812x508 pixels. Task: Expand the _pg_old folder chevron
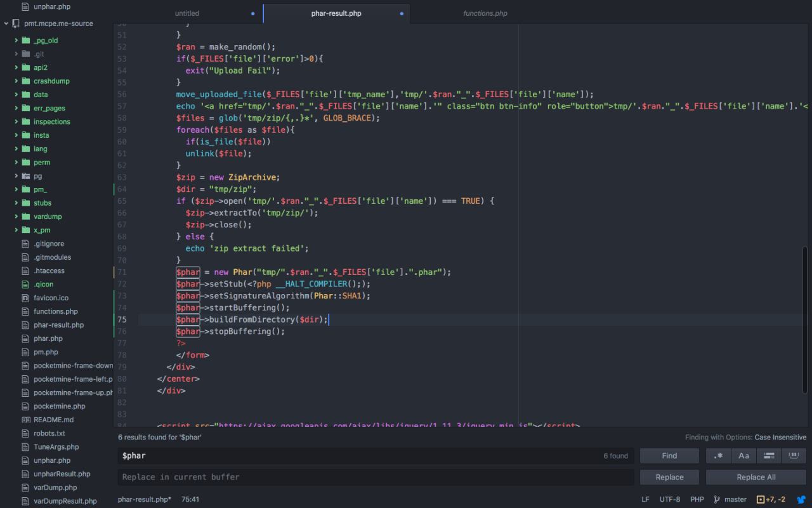pos(16,41)
